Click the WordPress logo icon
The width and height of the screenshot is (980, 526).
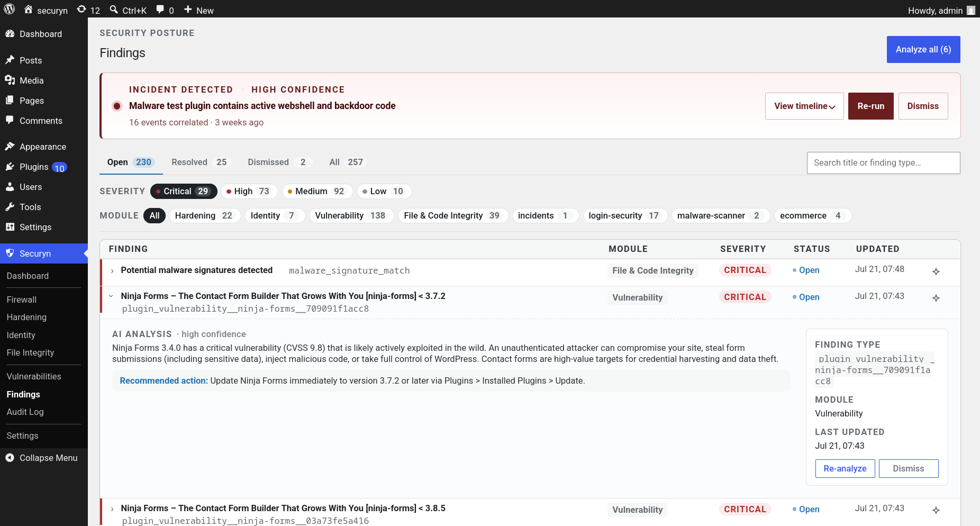[10, 10]
